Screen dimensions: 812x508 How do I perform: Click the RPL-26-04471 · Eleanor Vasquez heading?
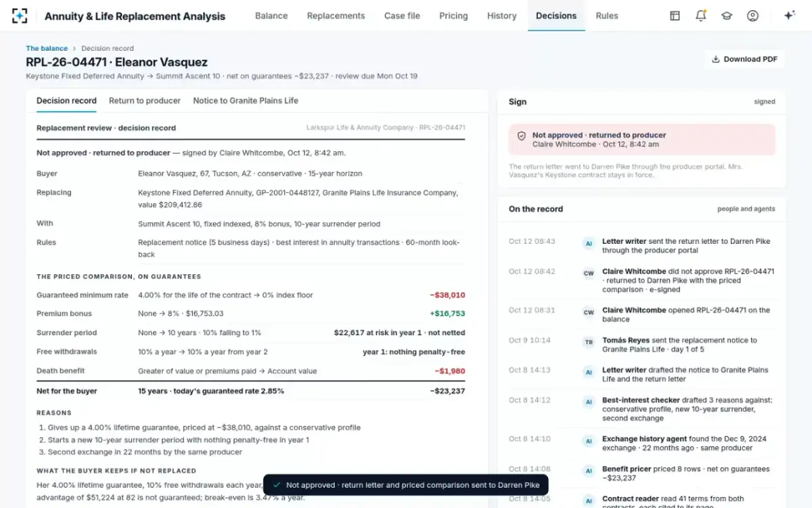116,62
